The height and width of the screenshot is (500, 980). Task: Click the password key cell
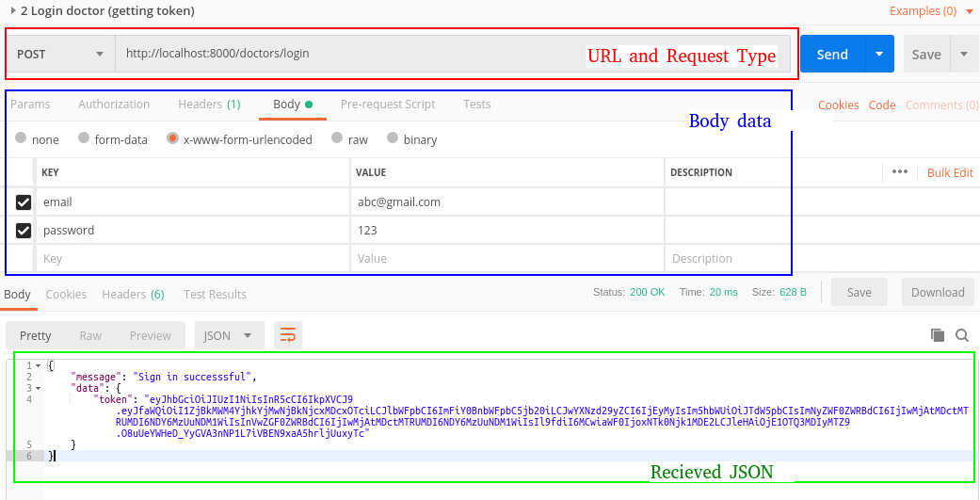pos(192,231)
